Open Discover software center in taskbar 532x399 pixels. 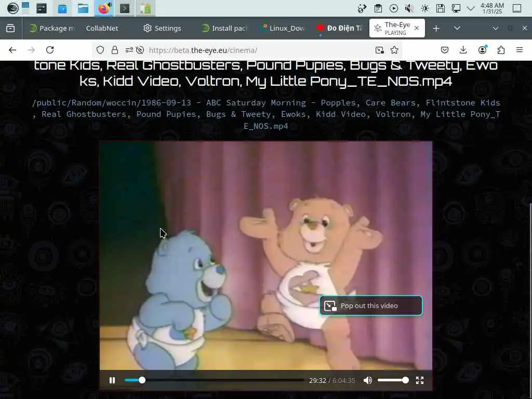62,8
